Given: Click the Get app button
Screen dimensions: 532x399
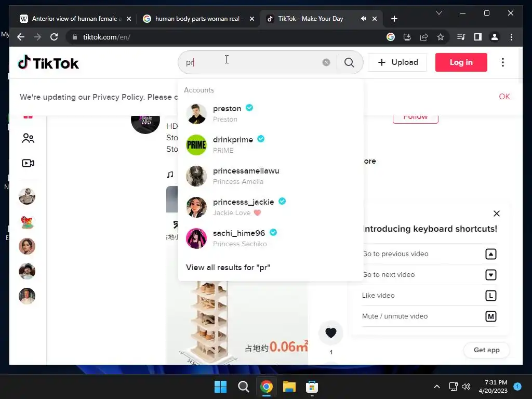Looking at the screenshot, I should click(486, 350).
